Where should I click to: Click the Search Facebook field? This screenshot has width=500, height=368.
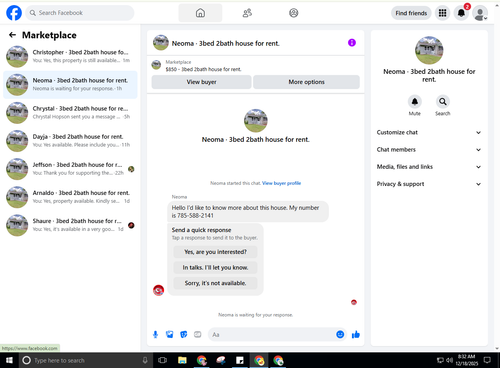click(x=80, y=13)
